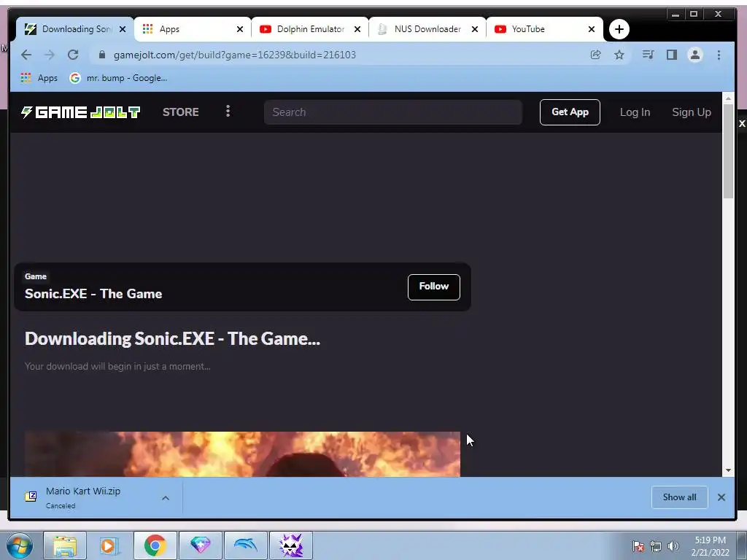The image size is (747, 560).
Task: Reload the Game Jolt page
Action: pos(73,55)
